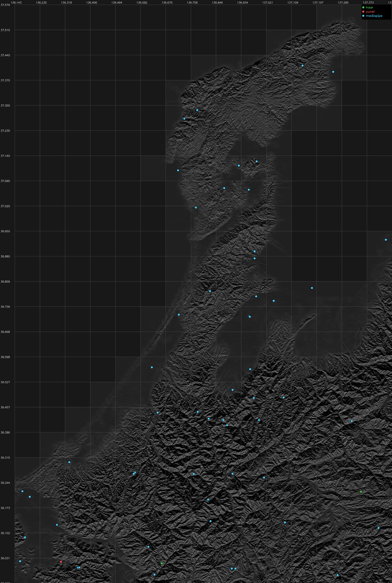The width and height of the screenshot is (392, 583).
Task: Click latitude axis label 36.457
Action: click(5, 407)
